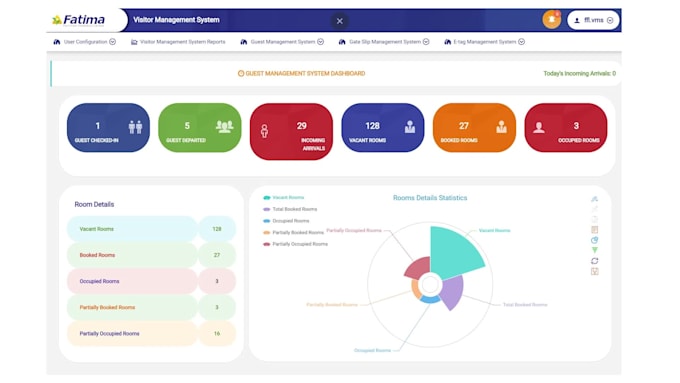This screenshot has height=383, width=680.
Task: Click the Rooms Details Statistics chart title
Action: coord(430,198)
